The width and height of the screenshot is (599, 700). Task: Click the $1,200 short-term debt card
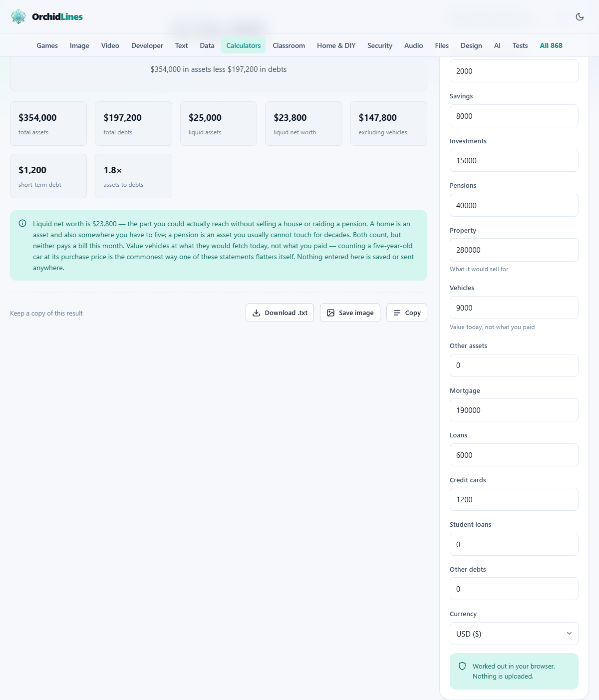pyautogui.click(x=48, y=176)
